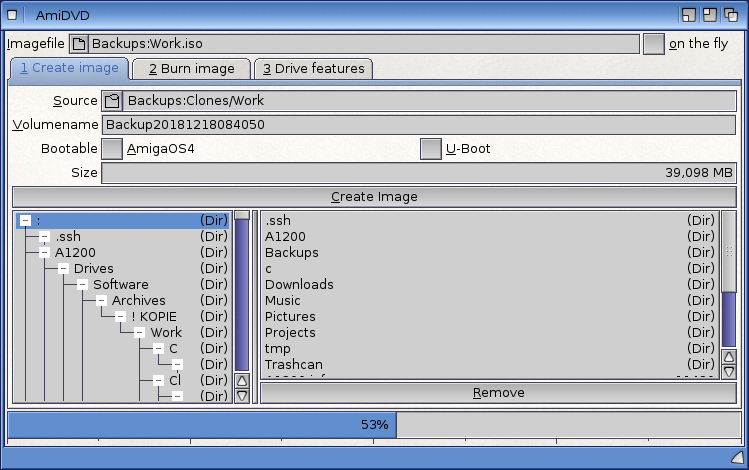
Task: Click the 53% progress bar
Action: (x=374, y=425)
